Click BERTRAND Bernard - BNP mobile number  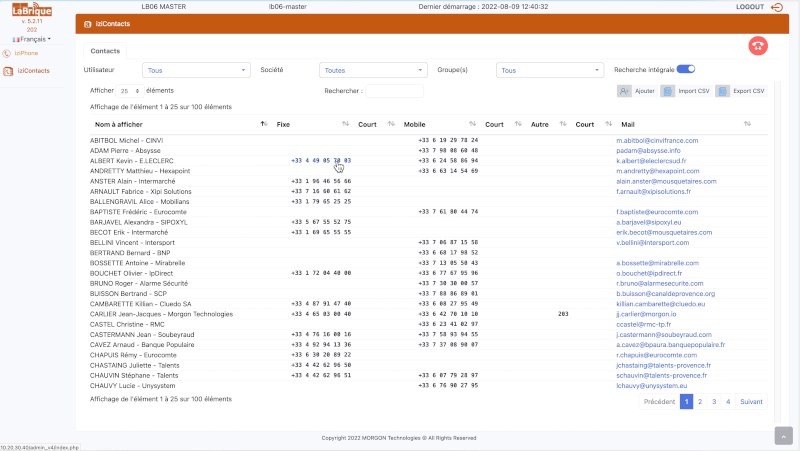[448, 253]
